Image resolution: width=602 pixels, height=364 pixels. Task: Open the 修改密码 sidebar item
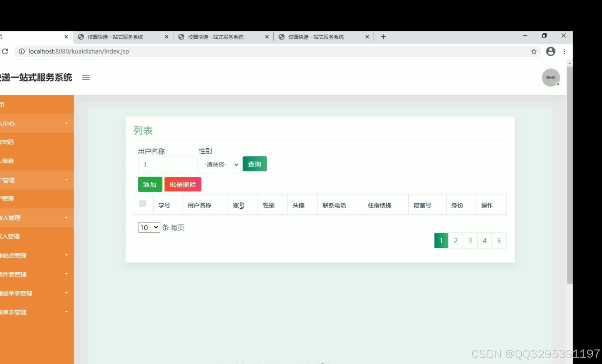(x=37, y=142)
